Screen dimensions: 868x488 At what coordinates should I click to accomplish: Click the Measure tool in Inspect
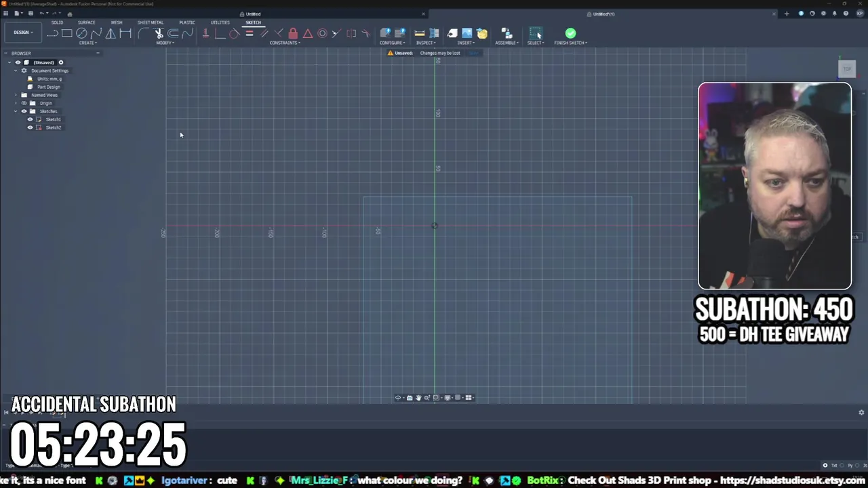(420, 33)
